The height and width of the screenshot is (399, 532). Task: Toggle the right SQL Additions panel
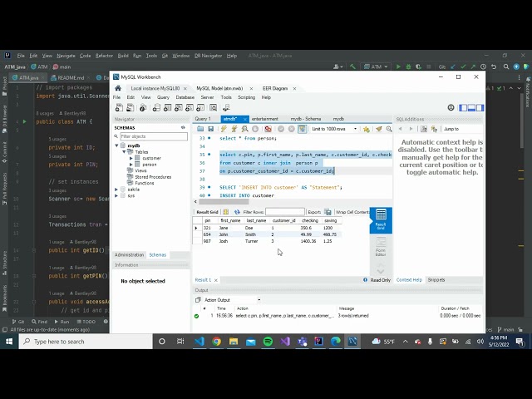(x=480, y=108)
